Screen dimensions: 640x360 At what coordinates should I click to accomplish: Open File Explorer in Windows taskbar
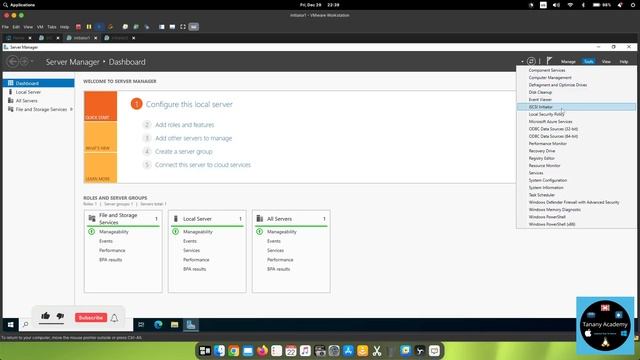pos(175,324)
